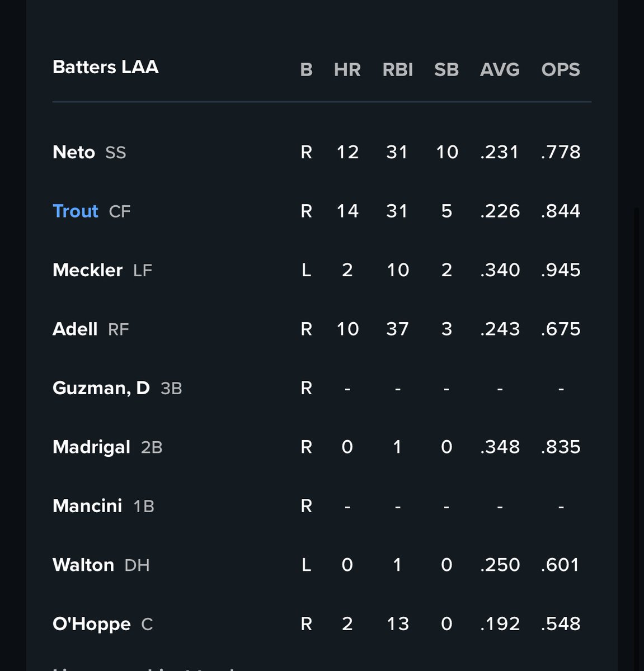Click the OPS column header
This screenshot has height=671, width=644.
coord(561,69)
